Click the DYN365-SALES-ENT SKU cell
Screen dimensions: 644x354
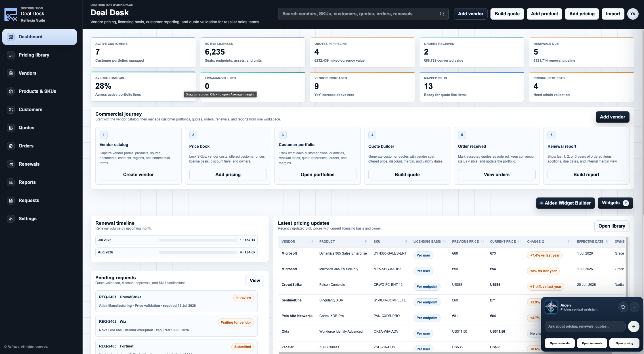(x=390, y=253)
